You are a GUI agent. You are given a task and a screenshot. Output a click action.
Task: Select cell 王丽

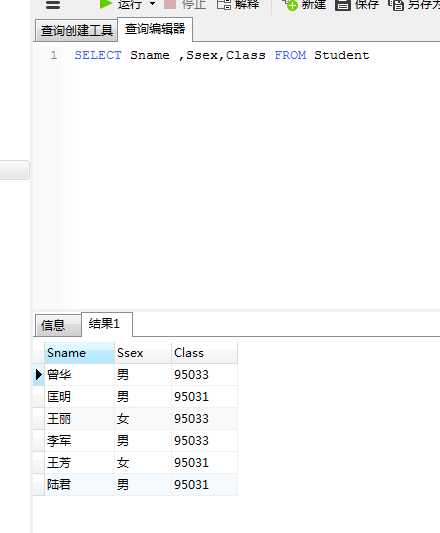[x=79, y=419]
